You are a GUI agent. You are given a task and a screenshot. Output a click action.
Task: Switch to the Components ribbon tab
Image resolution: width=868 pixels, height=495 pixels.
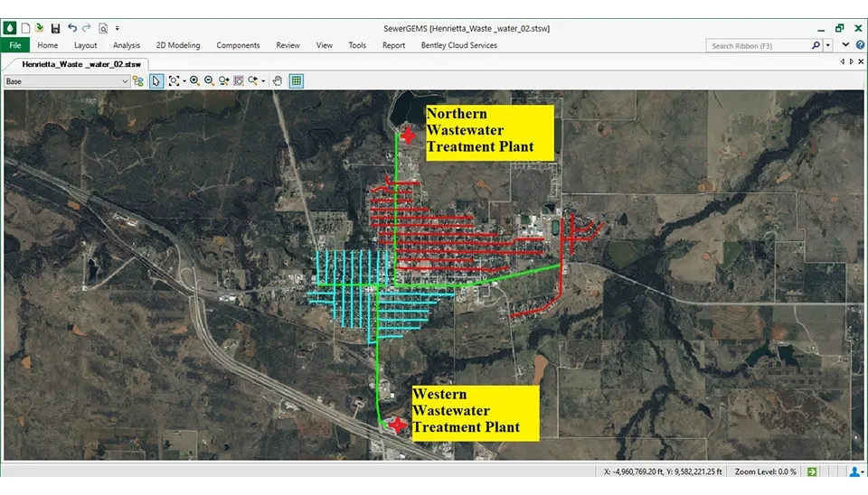(x=238, y=45)
